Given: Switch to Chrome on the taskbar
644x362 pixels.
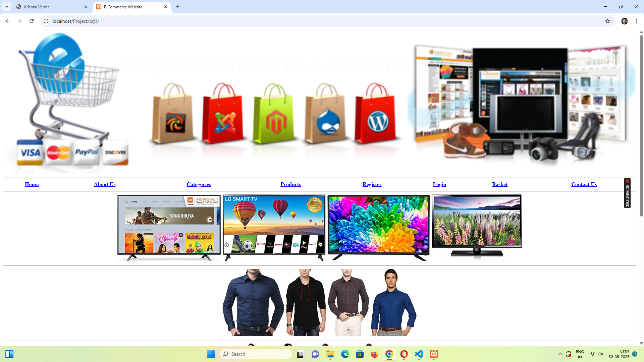Looking at the screenshot, I should pos(389,354).
